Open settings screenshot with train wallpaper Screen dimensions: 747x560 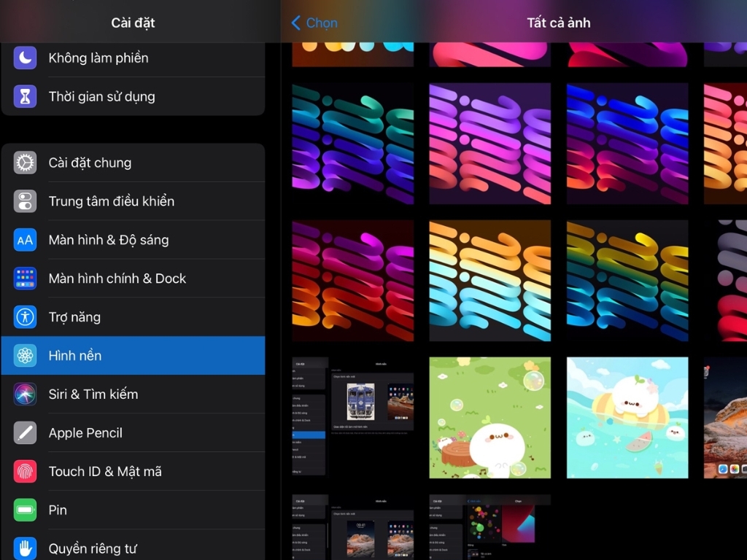352,418
